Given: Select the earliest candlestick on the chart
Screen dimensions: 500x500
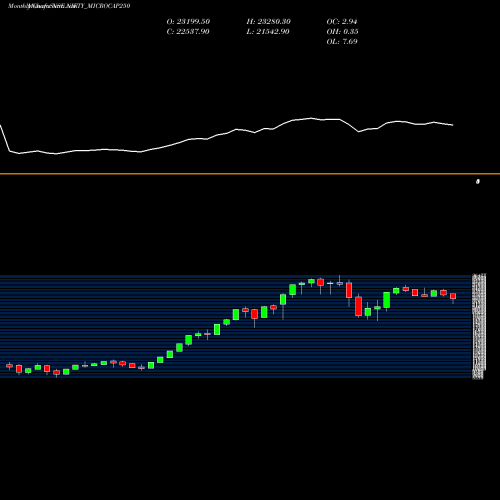Looking at the screenshot, I should pyautogui.click(x=9, y=366).
